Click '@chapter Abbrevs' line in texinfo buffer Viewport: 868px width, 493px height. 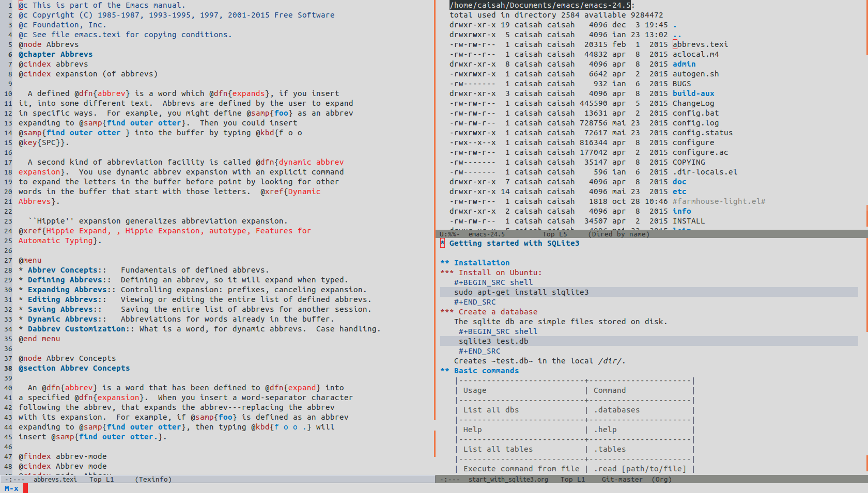[x=56, y=54]
